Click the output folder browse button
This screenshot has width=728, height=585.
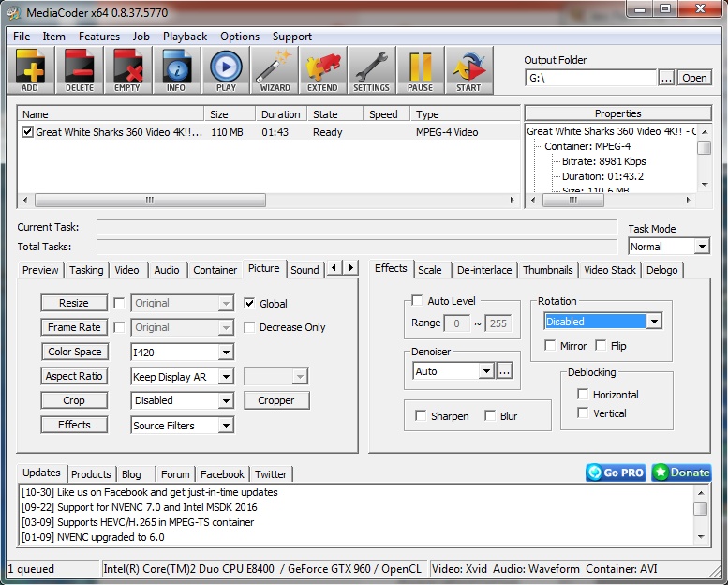tap(666, 78)
